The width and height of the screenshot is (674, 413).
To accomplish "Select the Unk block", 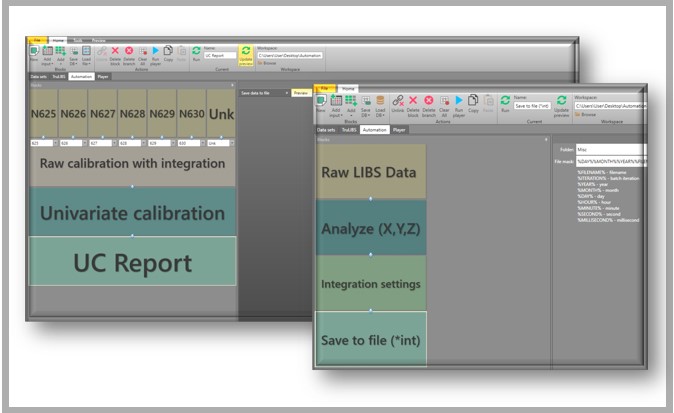I will pyautogui.click(x=221, y=113).
